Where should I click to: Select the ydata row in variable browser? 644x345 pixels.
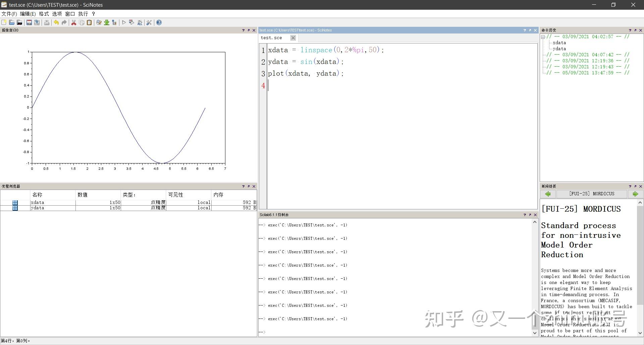click(x=128, y=208)
